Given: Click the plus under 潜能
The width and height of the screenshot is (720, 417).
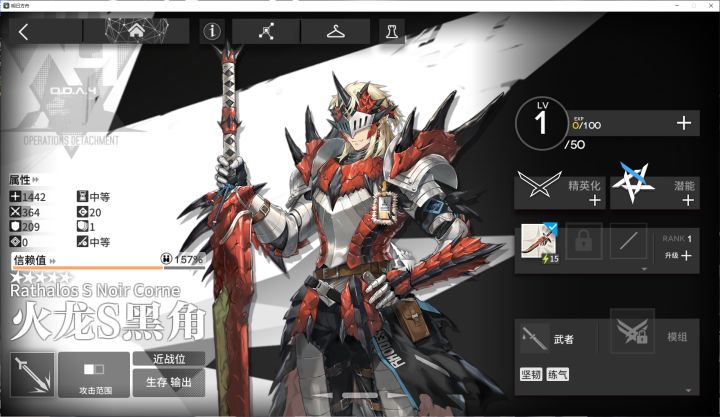Looking at the screenshot, I should (688, 200).
